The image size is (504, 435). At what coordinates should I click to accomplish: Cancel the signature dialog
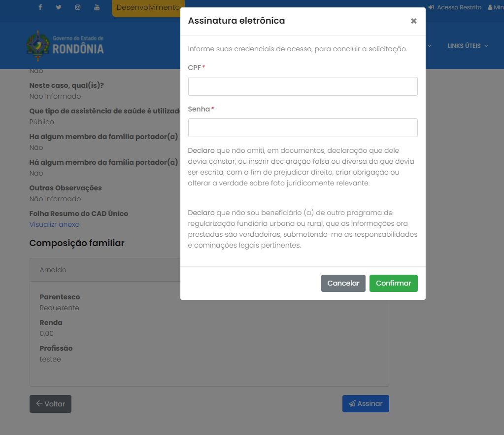pos(343,283)
